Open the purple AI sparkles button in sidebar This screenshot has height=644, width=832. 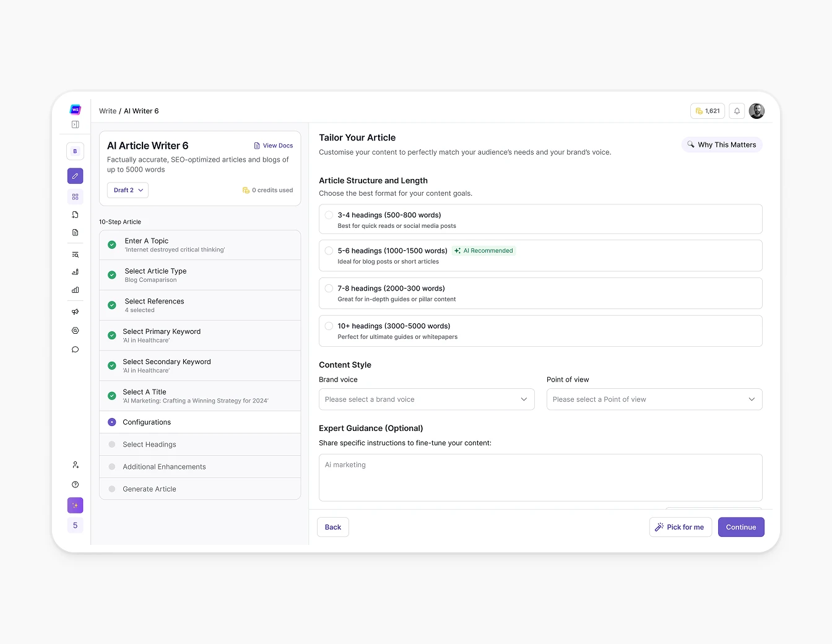click(x=75, y=505)
